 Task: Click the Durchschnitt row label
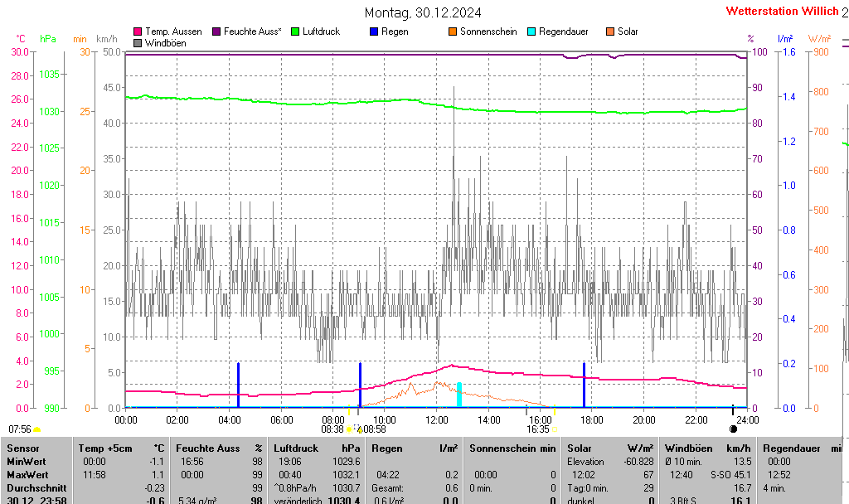point(36,487)
